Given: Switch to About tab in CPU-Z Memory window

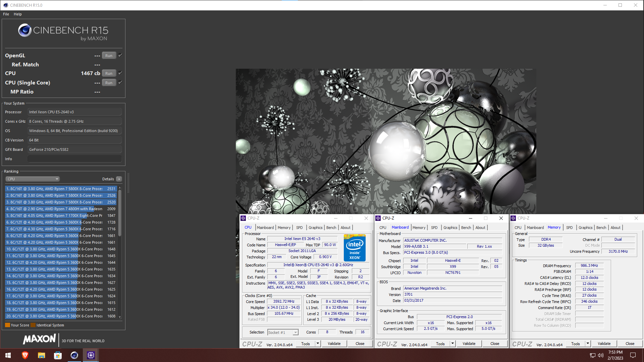Looking at the screenshot, I should (615, 228).
